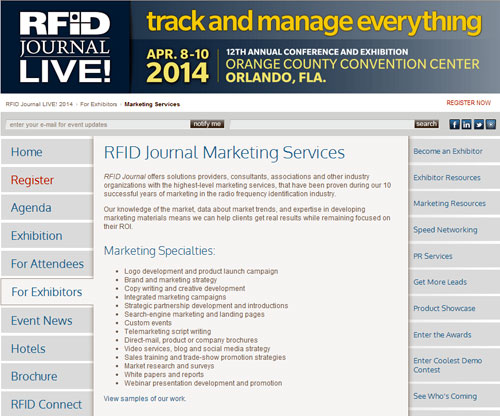Click 'White papers and reports' bullet
Screen dimensions: 500x416
[164, 375]
